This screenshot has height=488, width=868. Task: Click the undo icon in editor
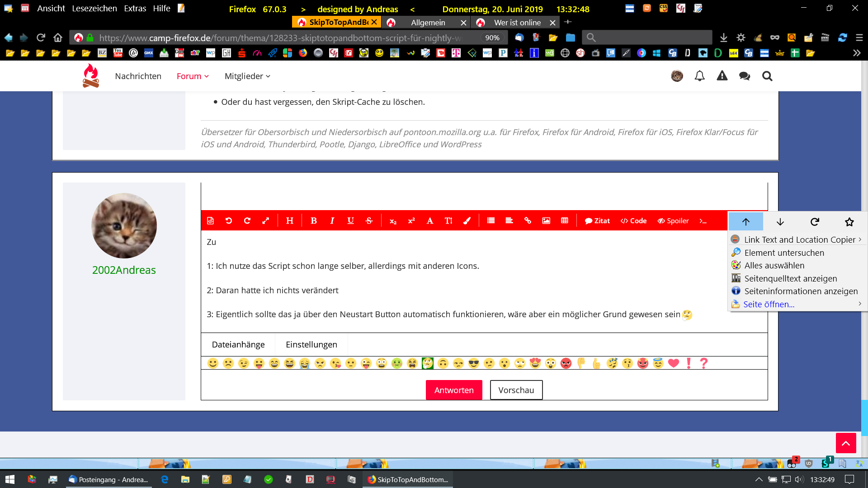[229, 221]
